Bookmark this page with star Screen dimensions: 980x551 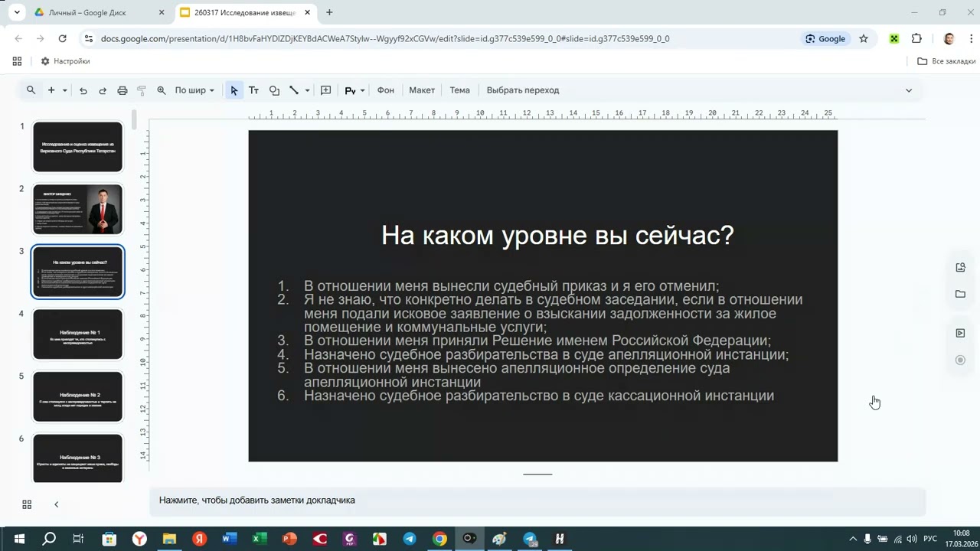864,38
